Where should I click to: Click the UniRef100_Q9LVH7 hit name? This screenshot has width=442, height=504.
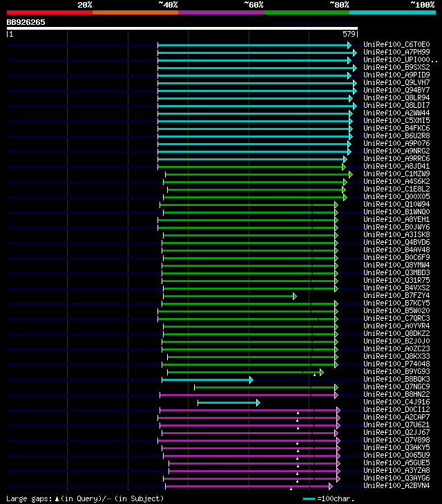click(396, 82)
